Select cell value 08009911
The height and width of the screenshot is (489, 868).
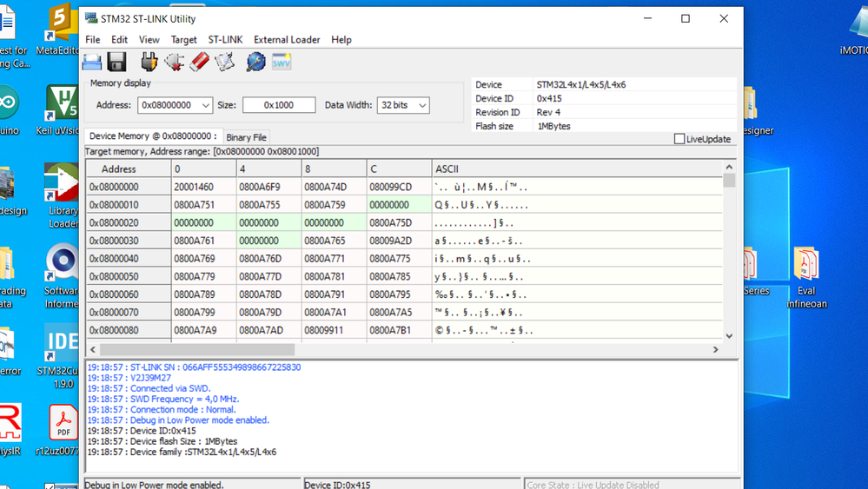pyautogui.click(x=334, y=330)
